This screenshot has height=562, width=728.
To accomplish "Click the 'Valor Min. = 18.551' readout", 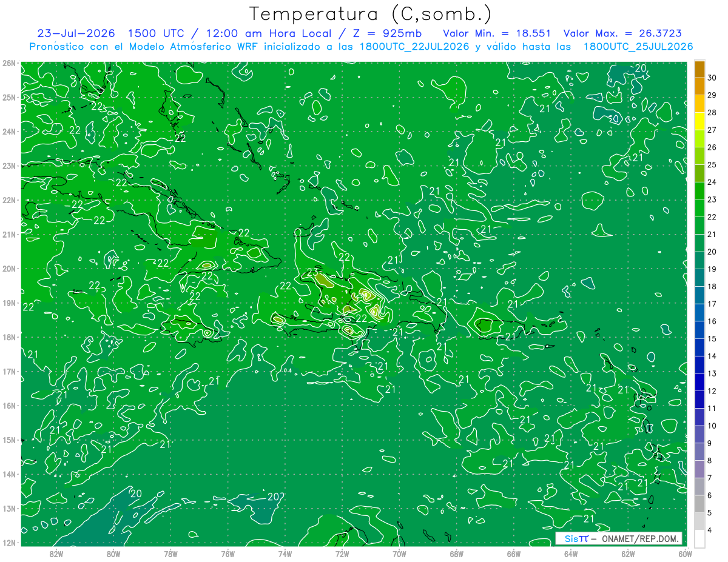I will coord(497,33).
